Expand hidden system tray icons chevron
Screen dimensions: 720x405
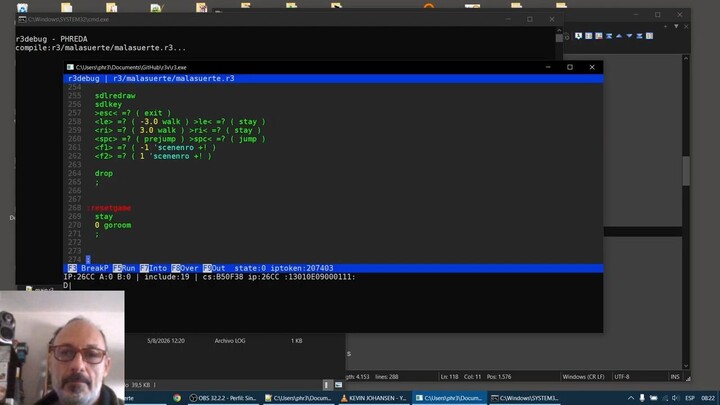click(x=631, y=398)
